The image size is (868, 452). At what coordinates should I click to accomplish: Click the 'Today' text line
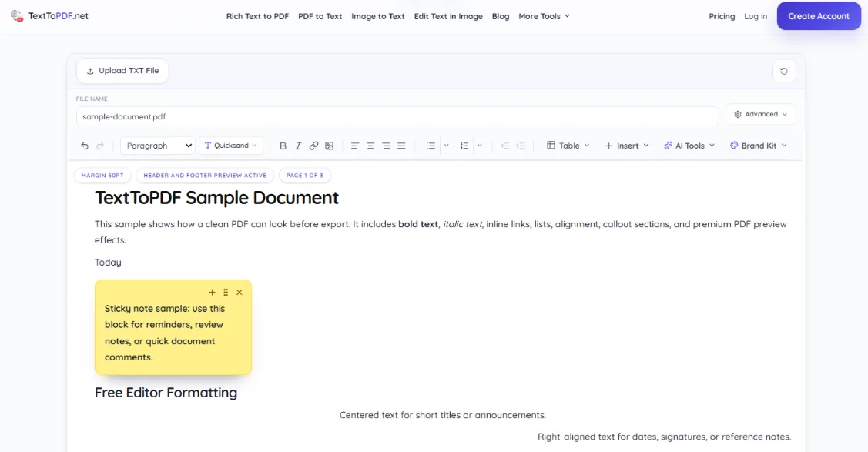coord(108,263)
